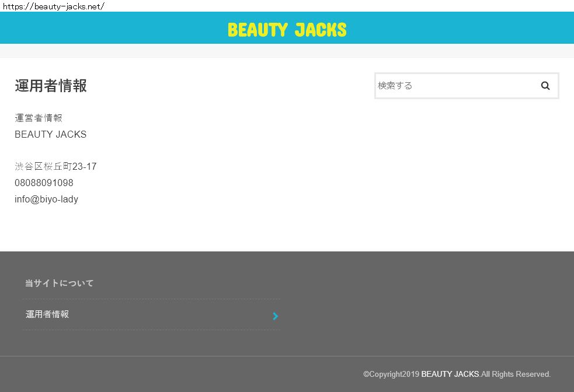Click the email info@biyo-lady text
The image size is (574, 392).
point(46,199)
